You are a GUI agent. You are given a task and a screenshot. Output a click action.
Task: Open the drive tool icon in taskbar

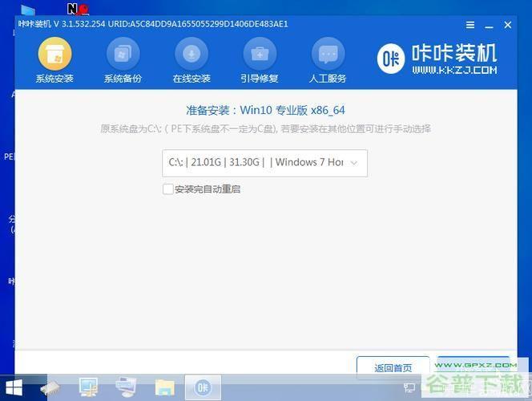pos(50,387)
